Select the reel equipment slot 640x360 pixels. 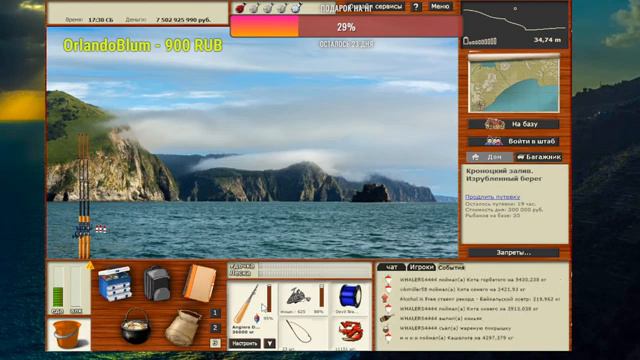point(303,299)
